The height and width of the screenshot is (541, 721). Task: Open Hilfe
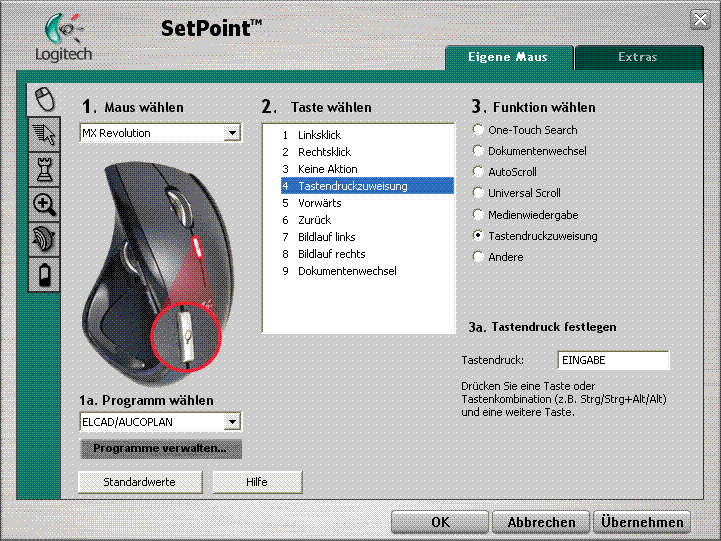pos(257,482)
